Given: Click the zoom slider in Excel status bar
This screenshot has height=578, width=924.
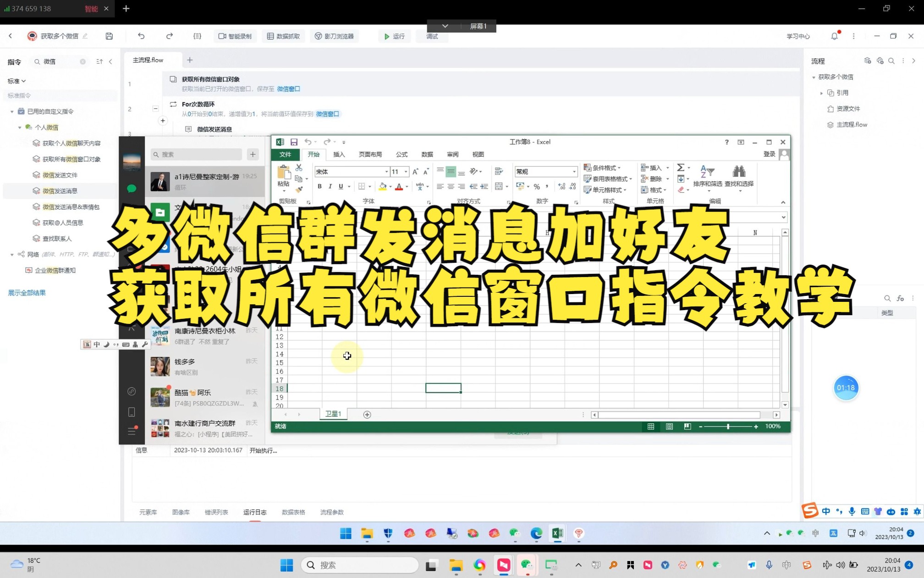Looking at the screenshot, I should 728,426.
